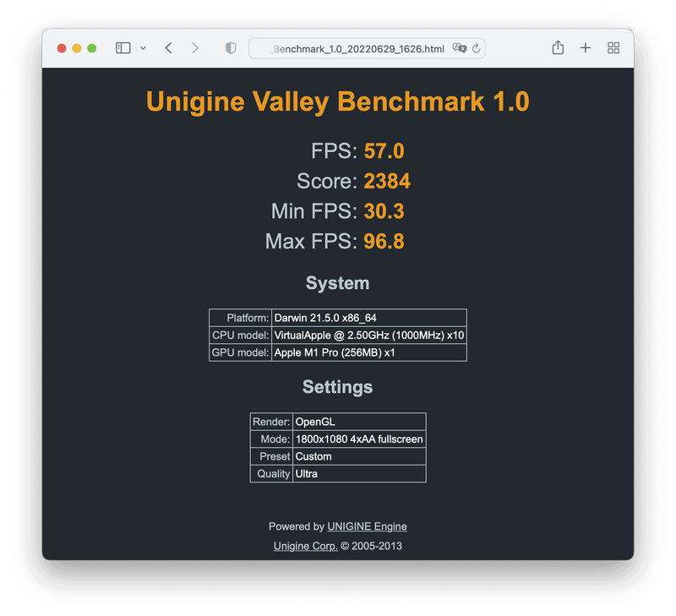Focus the address bar with Benchmark filename
The width and height of the screenshot is (676, 616).
click(x=357, y=49)
